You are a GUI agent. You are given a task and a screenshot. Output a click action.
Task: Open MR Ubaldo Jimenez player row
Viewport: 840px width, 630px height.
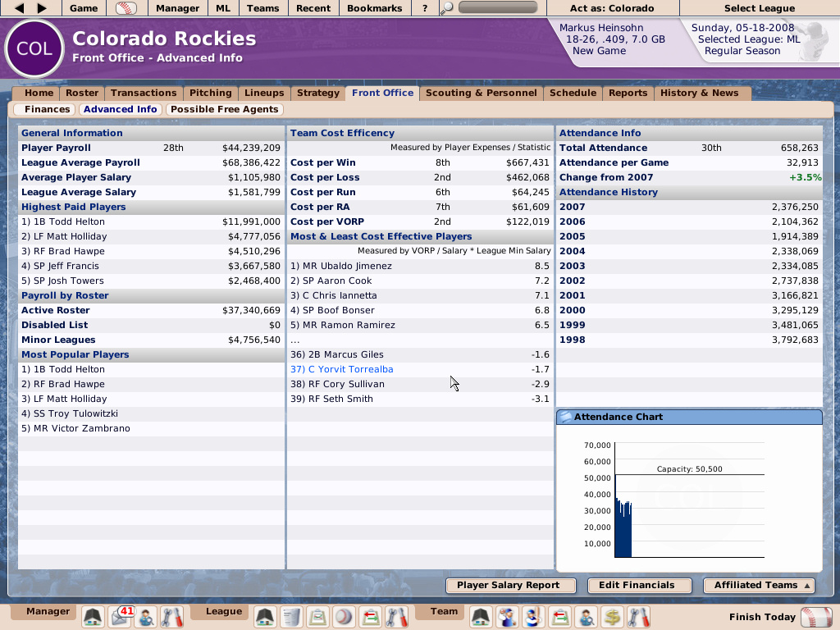(420, 267)
